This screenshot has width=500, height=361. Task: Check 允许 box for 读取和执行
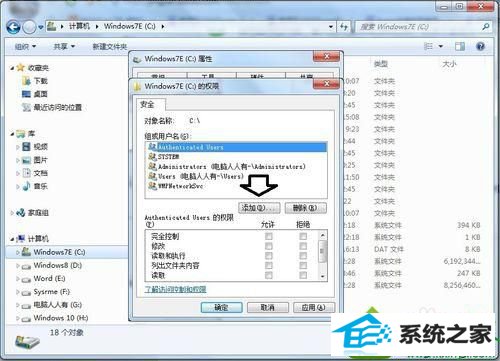(x=269, y=256)
